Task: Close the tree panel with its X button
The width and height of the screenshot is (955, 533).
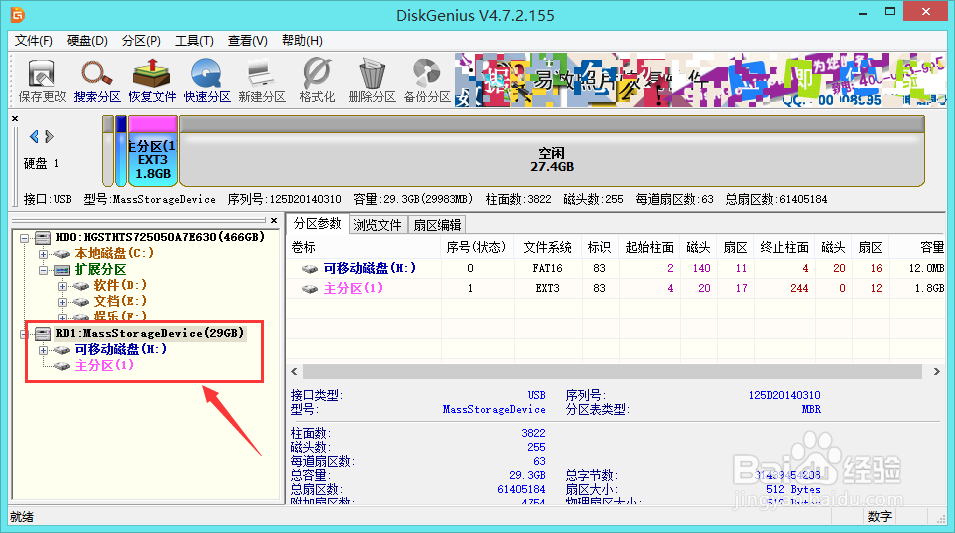Action: (x=274, y=221)
